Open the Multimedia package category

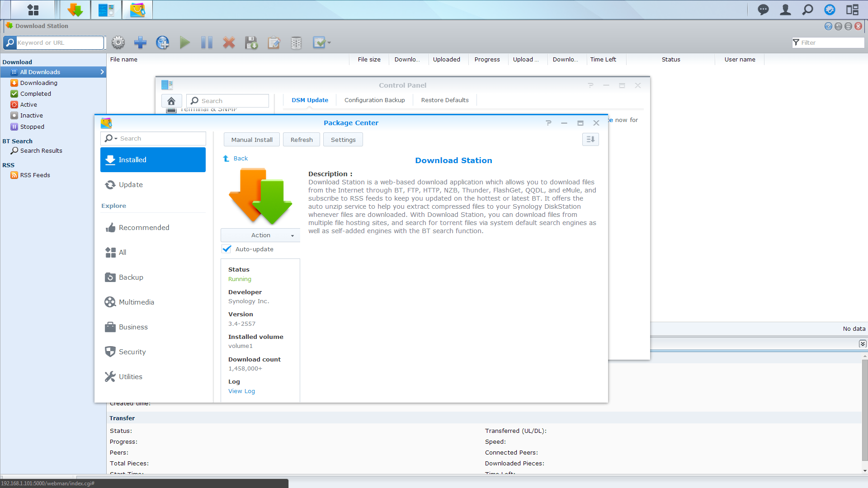pos(153,302)
